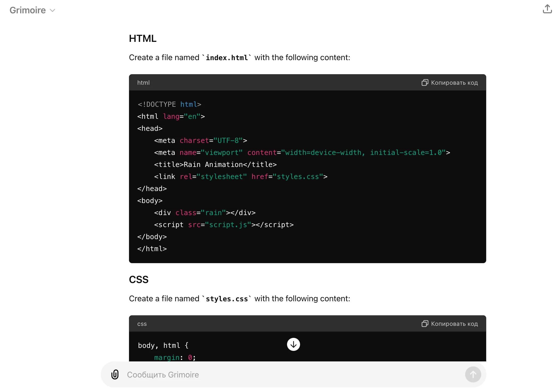
Task: Click the div class="rain" code line
Action: (205, 213)
